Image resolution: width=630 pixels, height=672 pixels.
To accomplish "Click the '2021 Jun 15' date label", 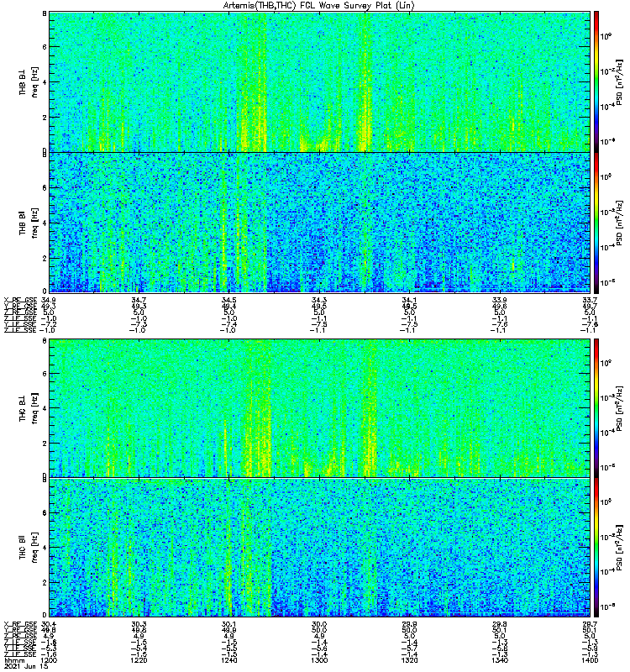I will [26, 666].
